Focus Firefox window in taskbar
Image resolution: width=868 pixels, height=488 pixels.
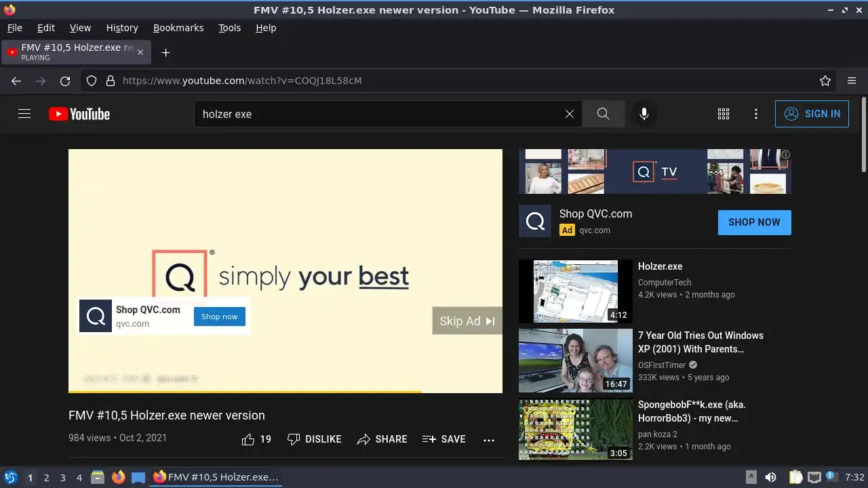coord(216,477)
